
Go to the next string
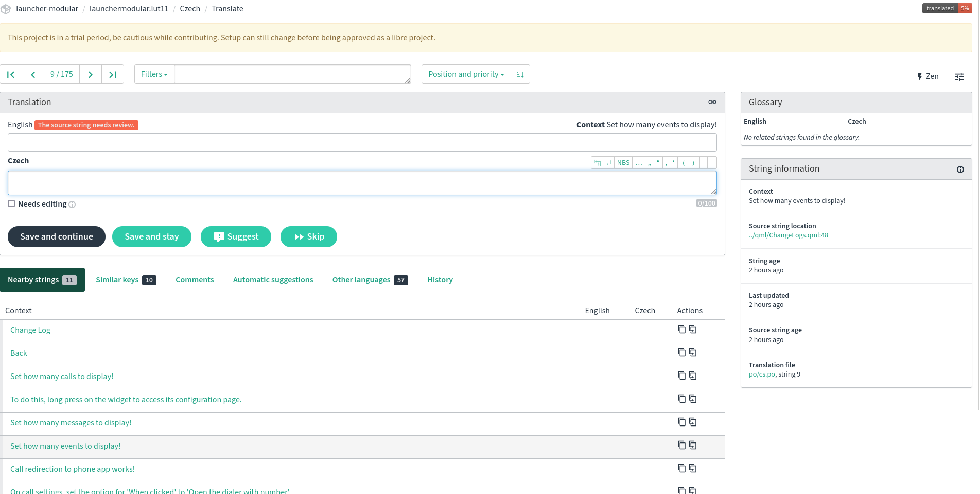pos(91,74)
